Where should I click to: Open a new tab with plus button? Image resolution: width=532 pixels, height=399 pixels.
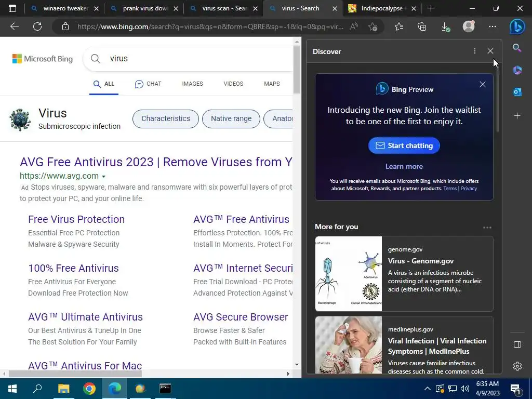click(x=431, y=8)
